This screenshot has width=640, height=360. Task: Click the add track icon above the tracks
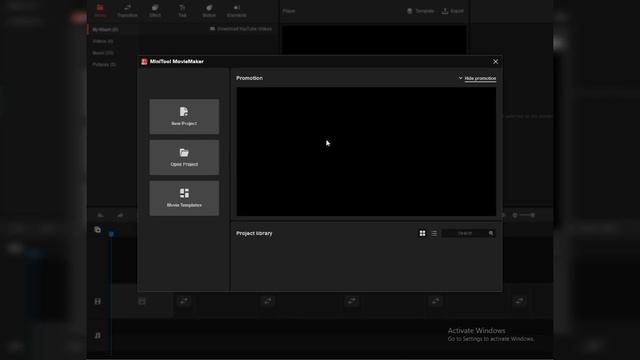coord(98,230)
